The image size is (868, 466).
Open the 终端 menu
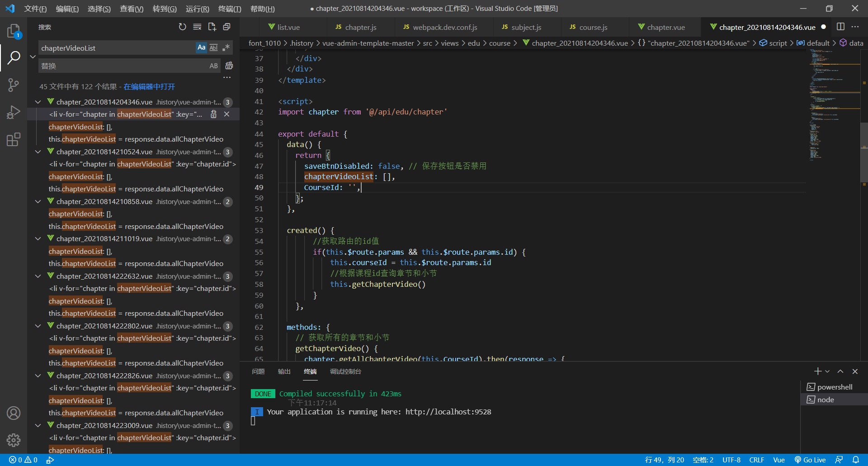(230, 9)
